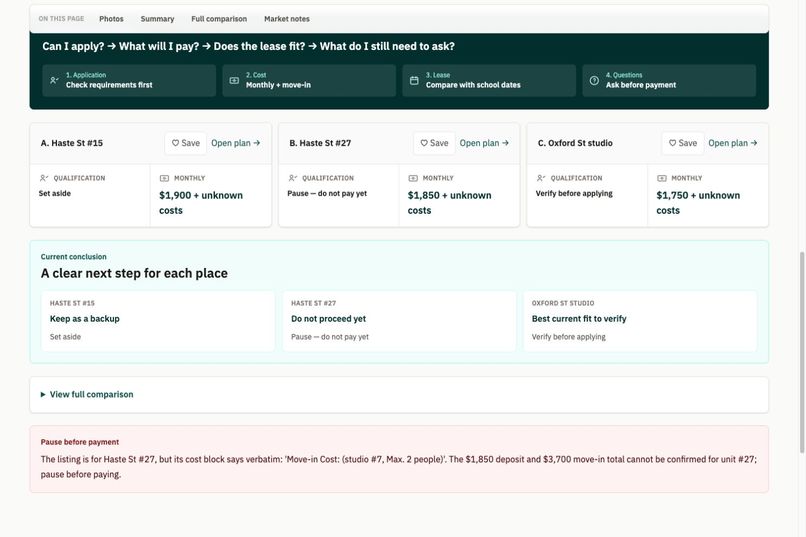This screenshot has height=537, width=806.
Task: Click the page vertical scrollbar
Action: [x=802, y=352]
